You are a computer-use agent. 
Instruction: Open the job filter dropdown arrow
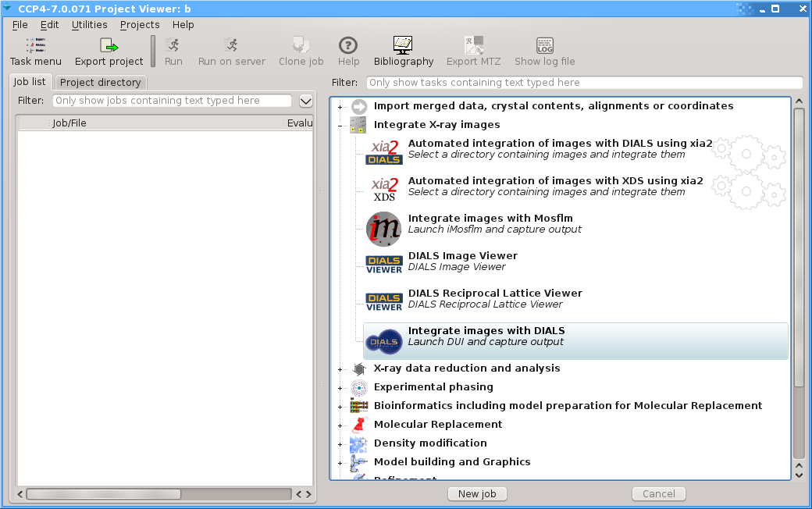306,101
